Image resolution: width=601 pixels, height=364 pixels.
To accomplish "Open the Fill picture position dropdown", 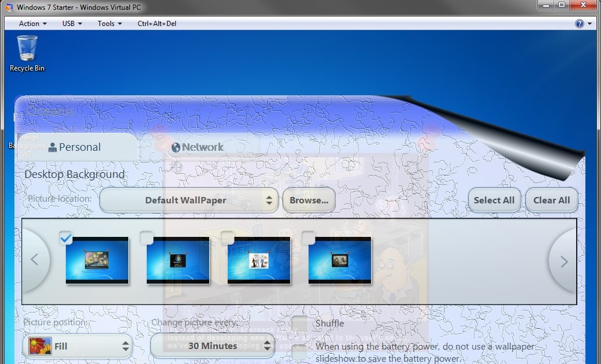I will click(78, 346).
